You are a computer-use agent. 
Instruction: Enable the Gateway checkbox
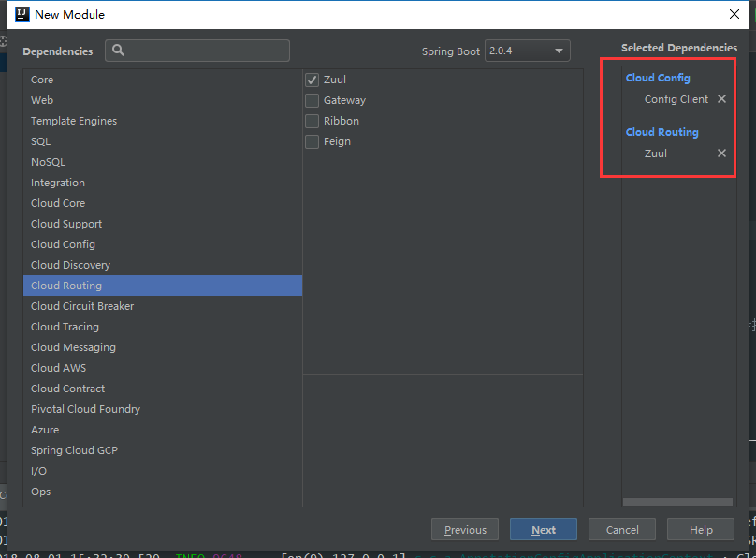pos(313,101)
